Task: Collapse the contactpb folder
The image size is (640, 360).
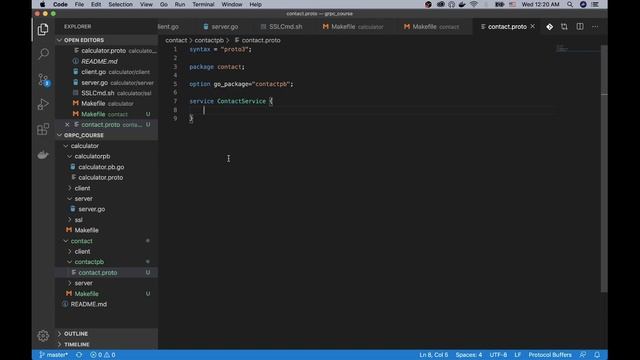Action: pos(70,262)
